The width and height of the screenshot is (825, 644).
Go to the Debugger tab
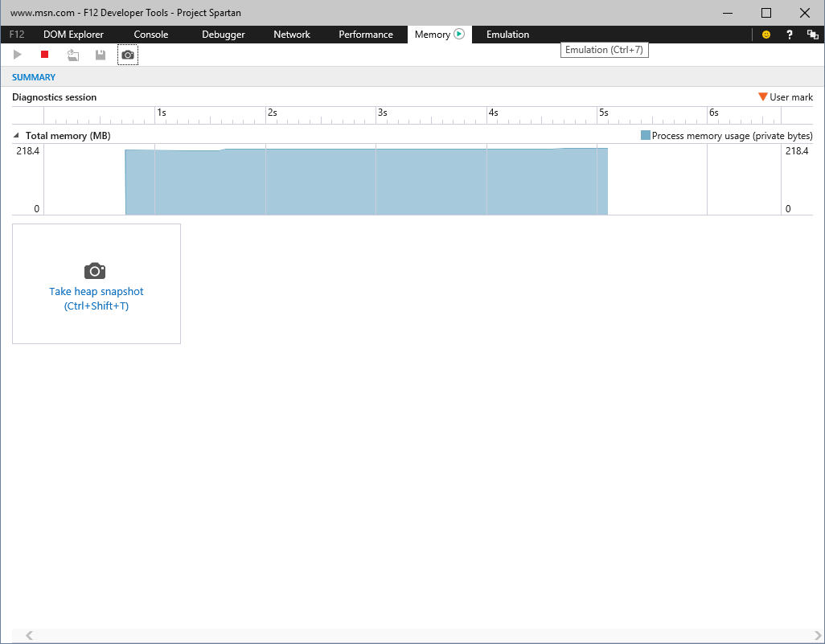(x=224, y=35)
